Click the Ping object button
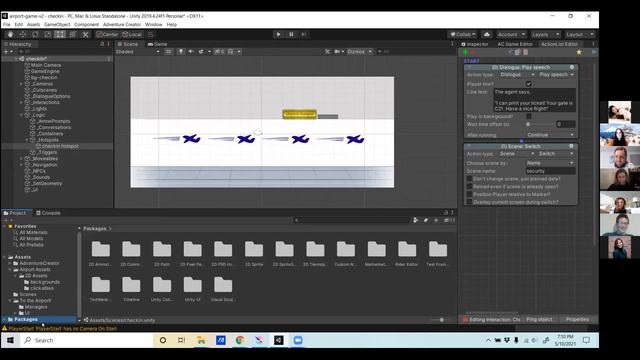 point(539,320)
